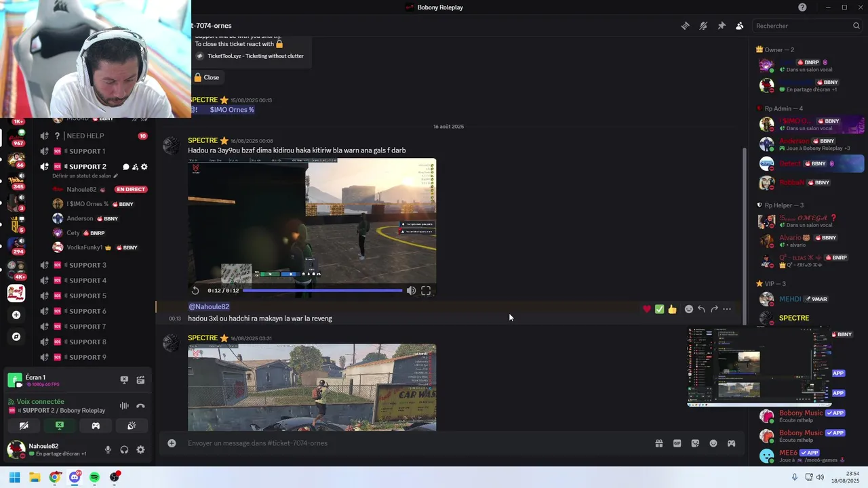This screenshot has height=488, width=868.
Task: Reply to the message with the reply arrow
Action: (x=701, y=309)
